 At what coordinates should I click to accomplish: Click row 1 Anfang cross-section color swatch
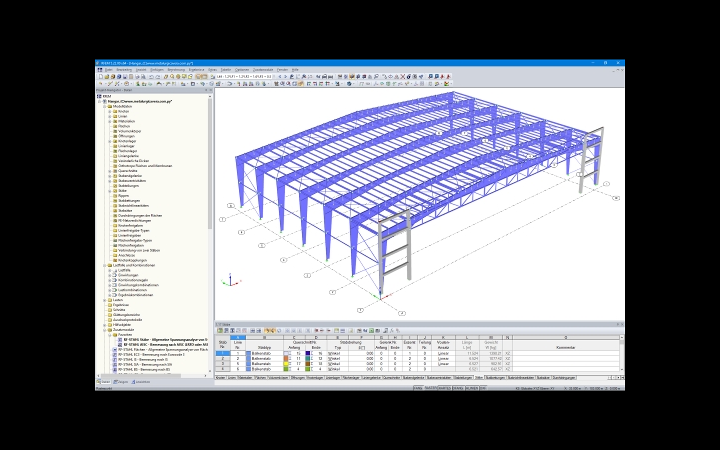click(x=287, y=354)
